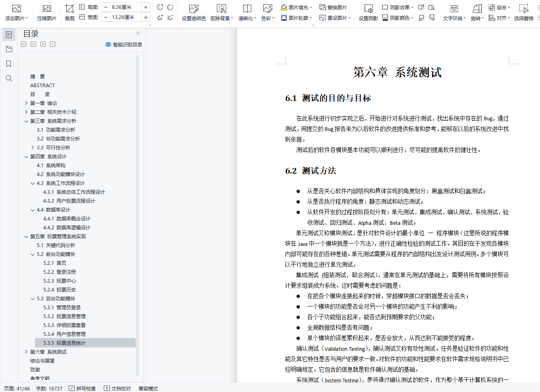Open 对齐 align dropdown
This screenshot has width=540, height=392.
[x=499, y=18]
